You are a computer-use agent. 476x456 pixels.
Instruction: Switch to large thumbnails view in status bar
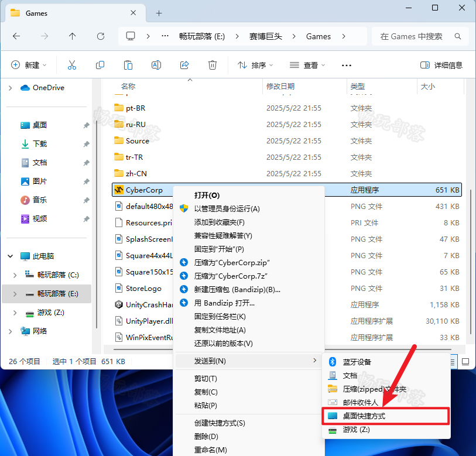pos(465,362)
